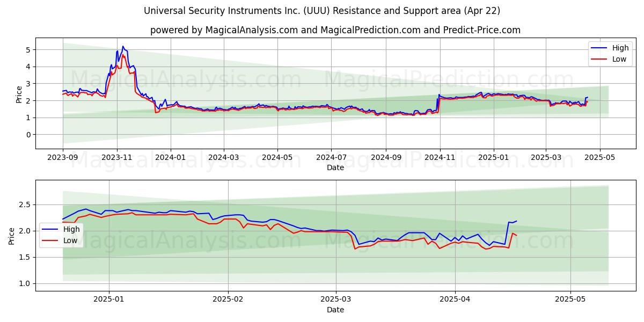Click 'Low' in the upper chart legend
The width and height of the screenshot is (644, 322).
[619, 59]
